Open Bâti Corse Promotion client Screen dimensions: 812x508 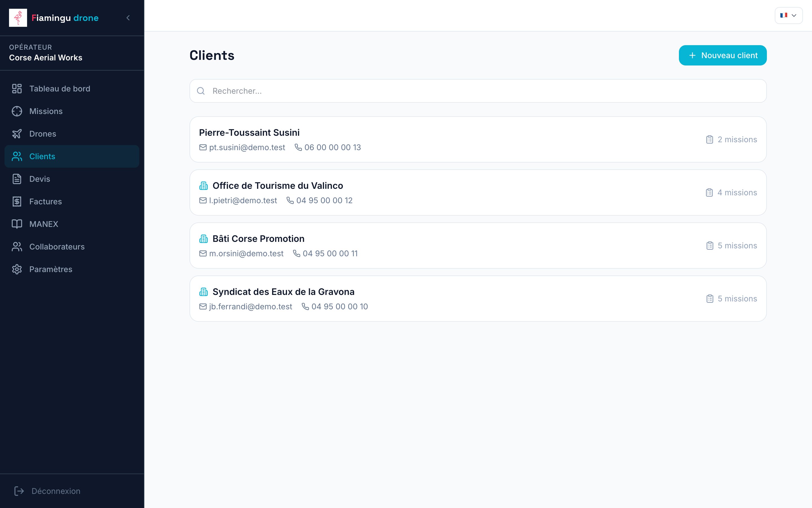[x=478, y=246]
